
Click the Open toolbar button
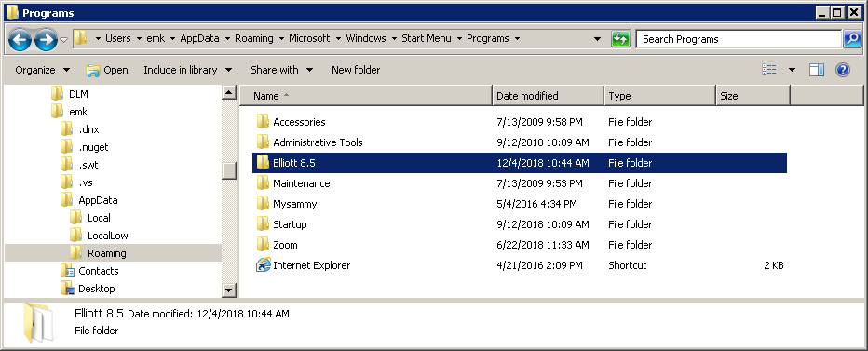107,70
